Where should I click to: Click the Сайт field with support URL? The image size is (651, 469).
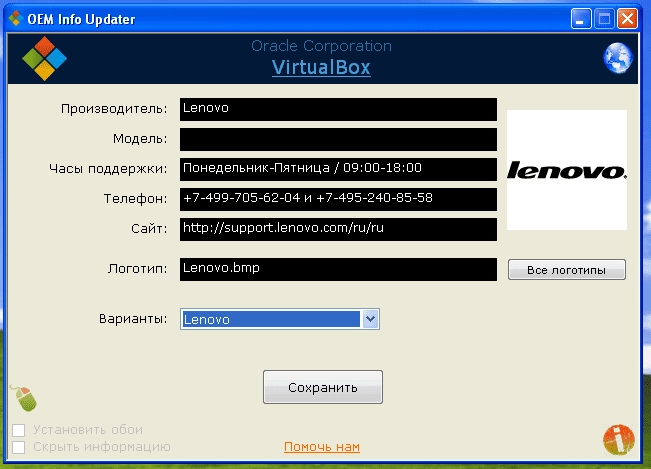point(338,229)
